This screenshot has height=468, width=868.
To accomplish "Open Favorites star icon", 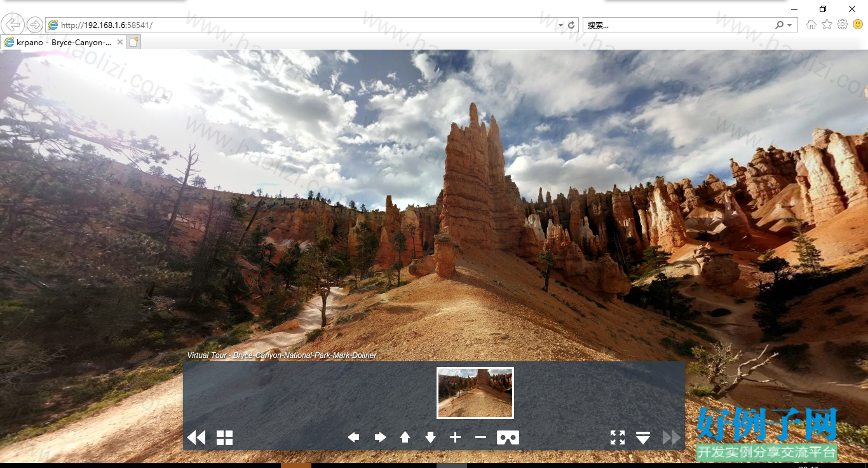I will [x=827, y=25].
